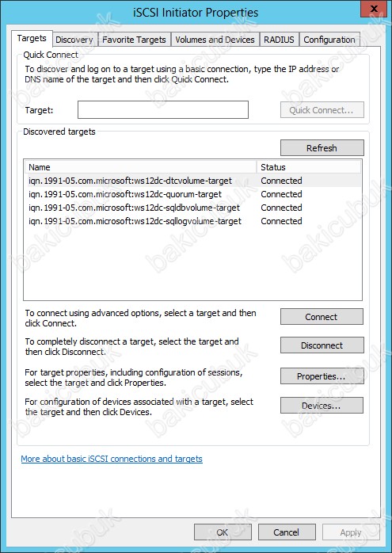
Task: Select the RADIUS tab
Action: [x=280, y=40]
